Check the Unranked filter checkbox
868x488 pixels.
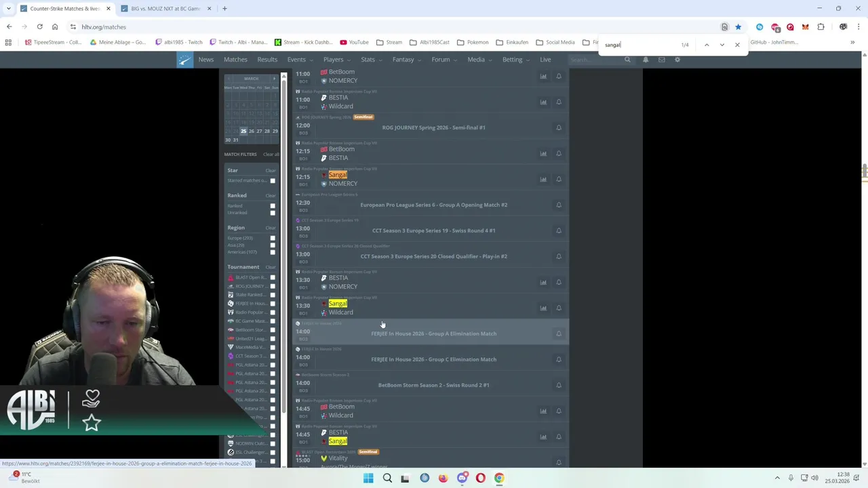[273, 213]
